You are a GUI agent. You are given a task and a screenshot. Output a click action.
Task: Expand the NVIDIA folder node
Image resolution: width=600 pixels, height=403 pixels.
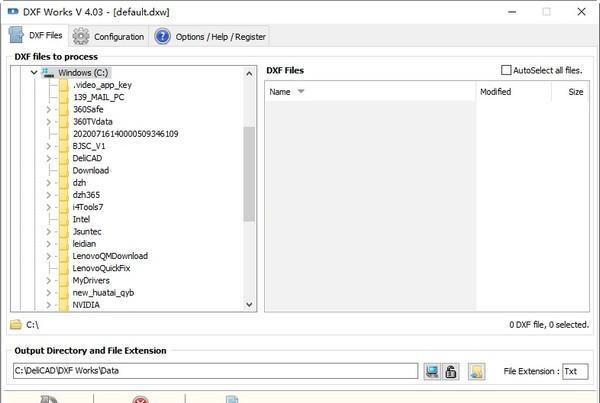pos(49,305)
